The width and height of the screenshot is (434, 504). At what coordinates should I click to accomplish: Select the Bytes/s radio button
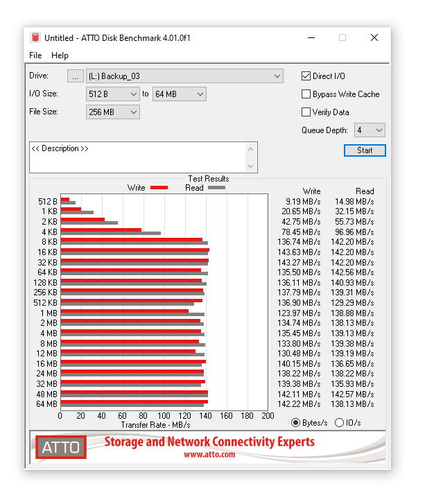point(295,423)
